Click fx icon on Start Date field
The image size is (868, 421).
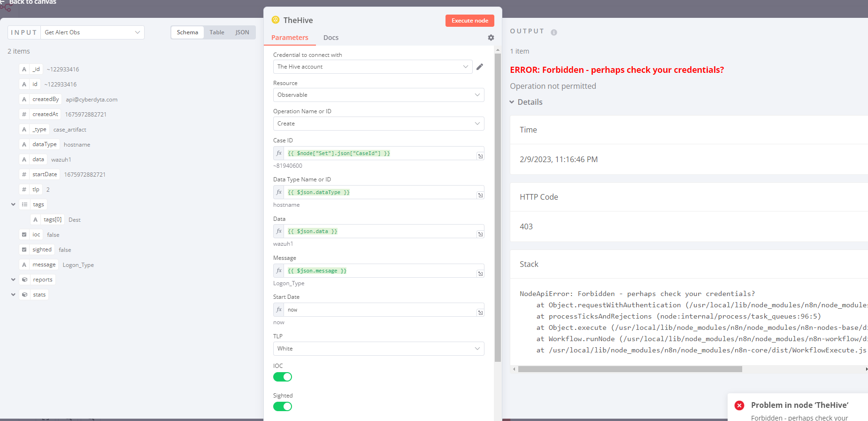pyautogui.click(x=279, y=310)
